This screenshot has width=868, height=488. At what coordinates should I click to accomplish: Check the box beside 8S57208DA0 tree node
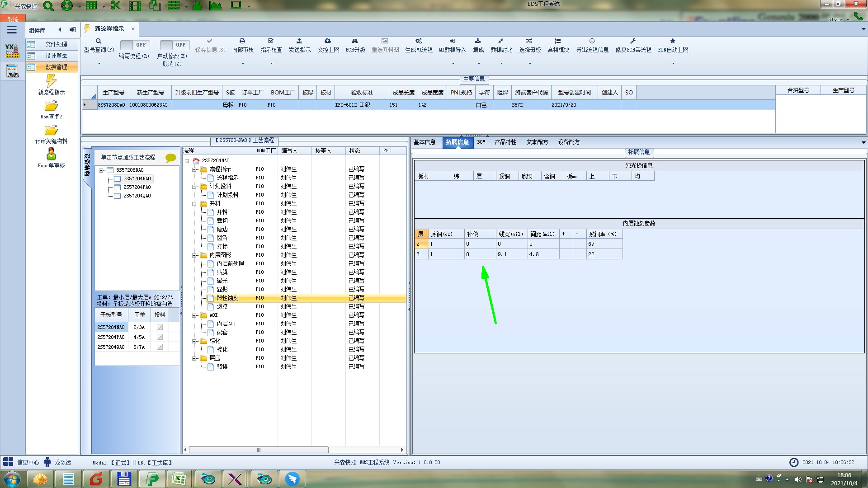pos(110,170)
